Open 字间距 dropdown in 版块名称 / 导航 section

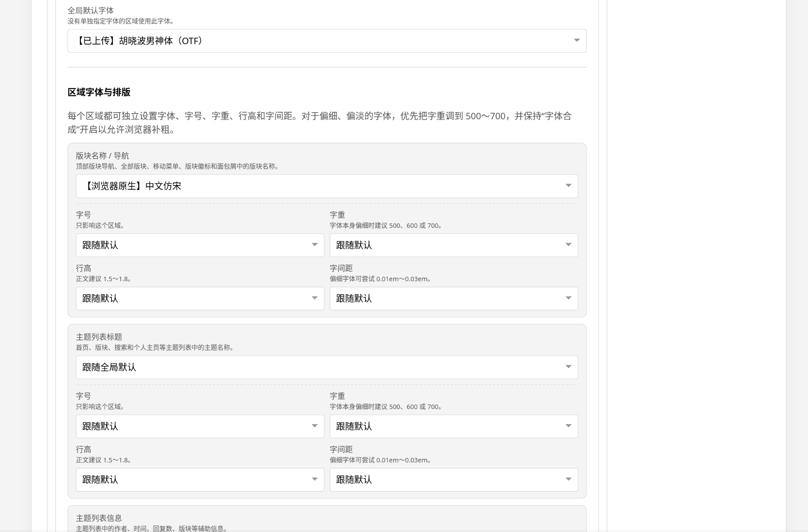[454, 299]
